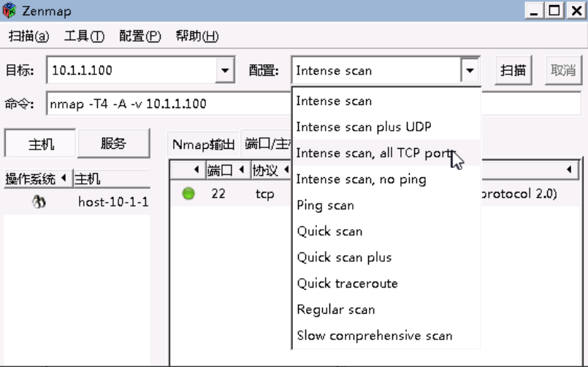Click port number 22 cell
This screenshot has width=588, height=367.
tap(218, 193)
